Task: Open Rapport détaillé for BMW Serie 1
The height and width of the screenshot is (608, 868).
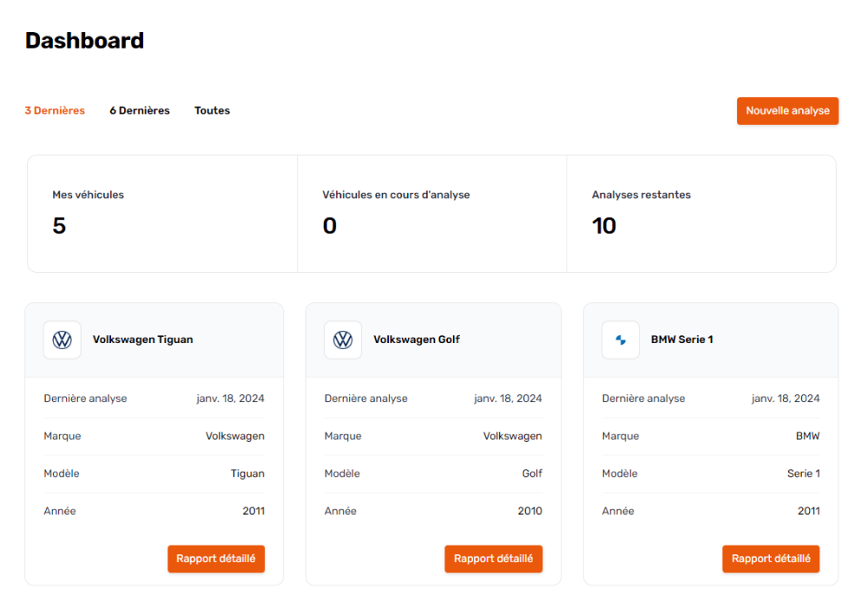Action: click(771, 558)
